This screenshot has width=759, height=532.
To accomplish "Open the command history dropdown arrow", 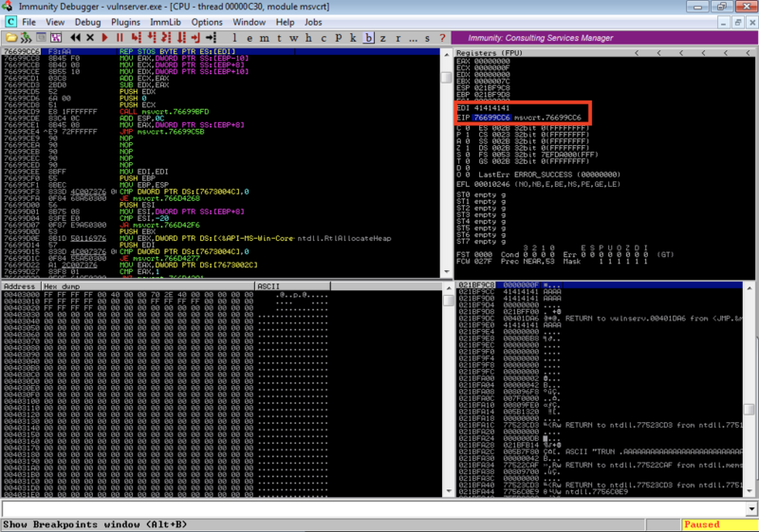I will point(751,509).
